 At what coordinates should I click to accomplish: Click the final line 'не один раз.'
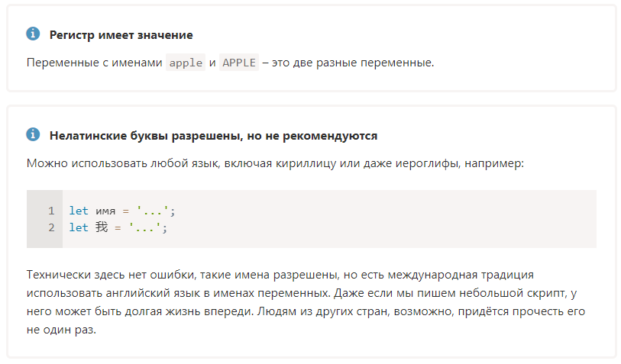(x=61, y=330)
